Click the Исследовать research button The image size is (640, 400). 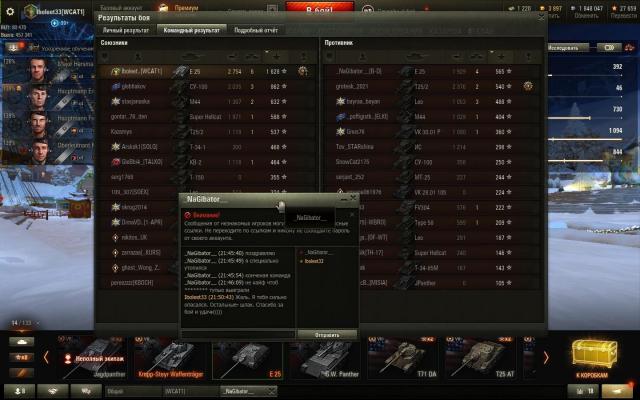click(563, 47)
